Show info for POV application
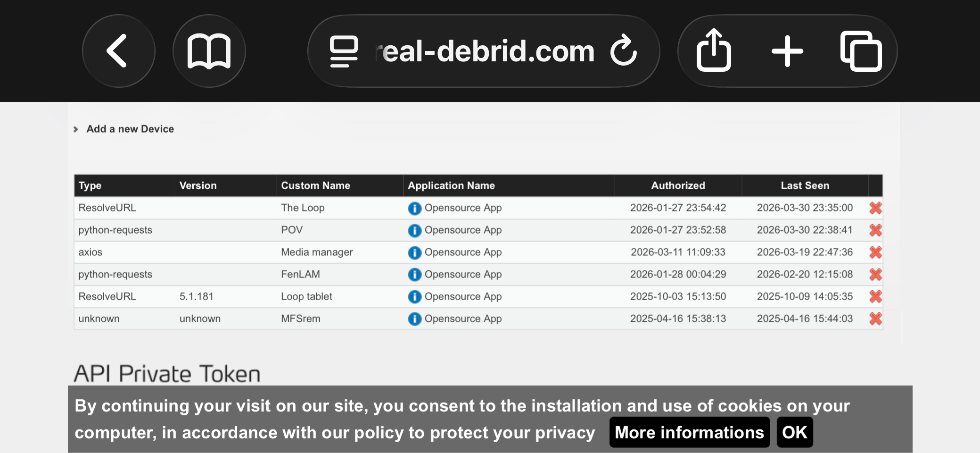Image resolution: width=980 pixels, height=453 pixels. [x=414, y=230]
